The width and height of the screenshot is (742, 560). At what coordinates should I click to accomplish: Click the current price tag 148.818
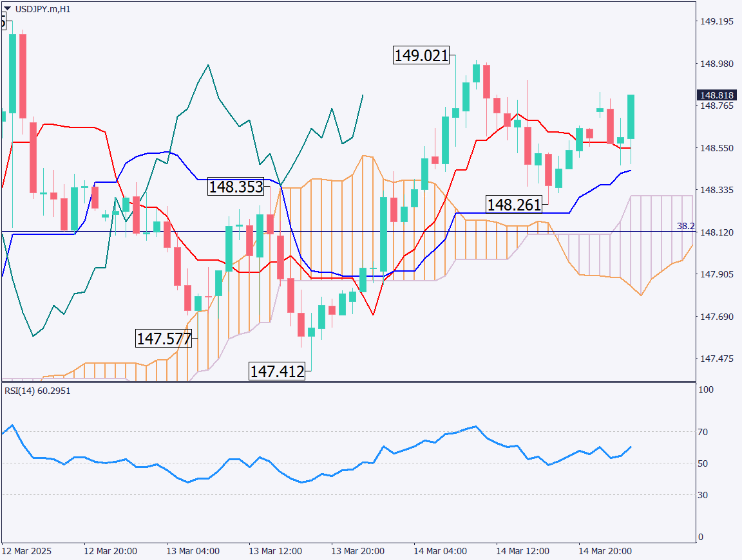point(716,95)
